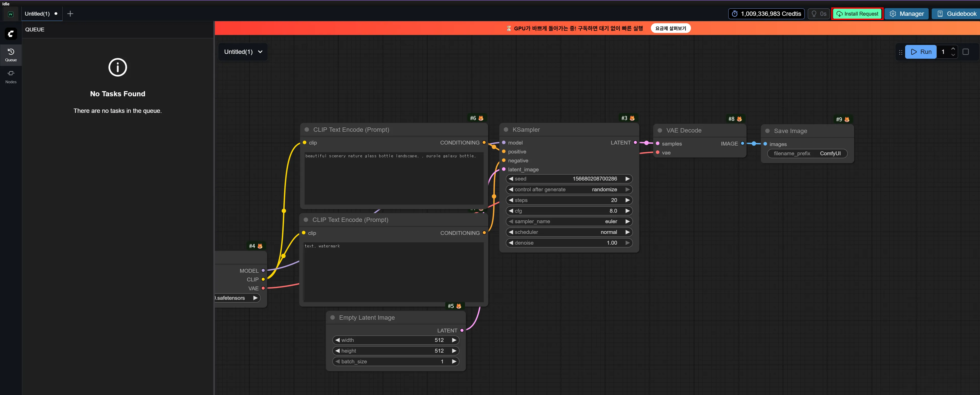Add a new workflow tab with the plus icon
The image size is (980, 395).
coord(70,14)
